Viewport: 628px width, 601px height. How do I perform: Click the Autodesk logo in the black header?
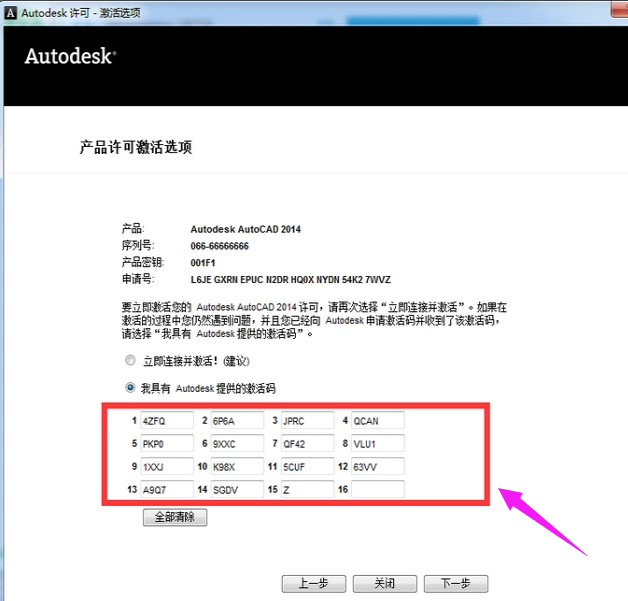[x=70, y=56]
